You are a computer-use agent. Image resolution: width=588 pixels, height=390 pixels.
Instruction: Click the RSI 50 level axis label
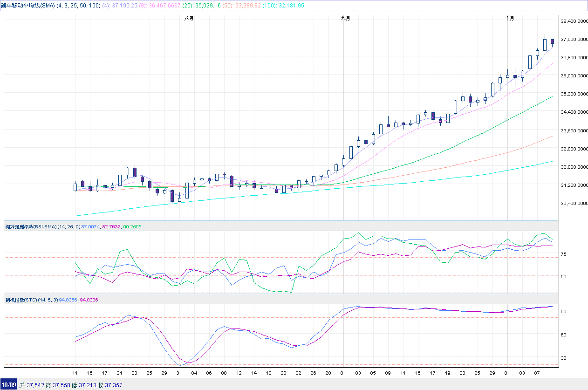(x=563, y=277)
